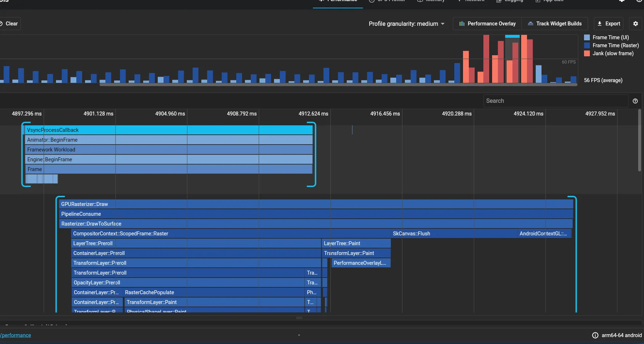Toggle the Performance Overlay option

487,24
